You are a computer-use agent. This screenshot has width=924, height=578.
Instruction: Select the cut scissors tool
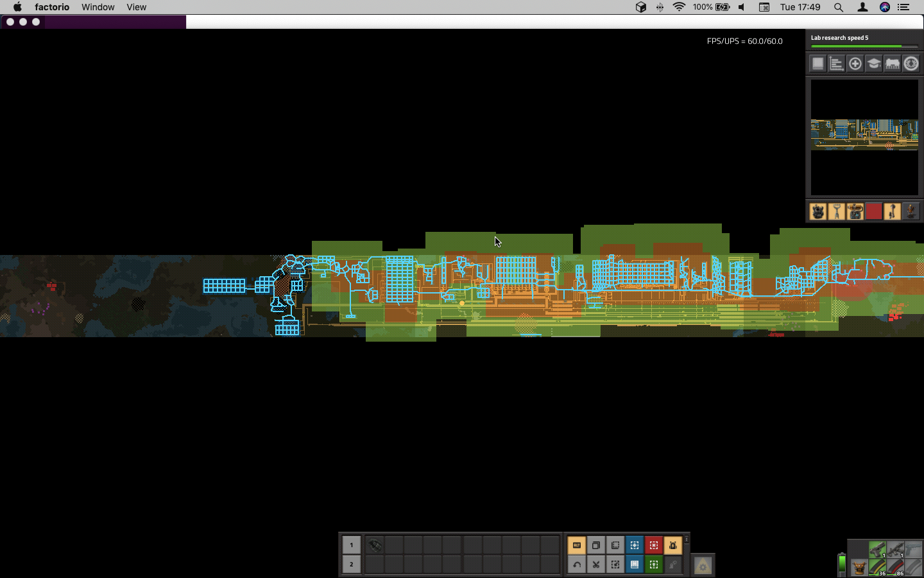[596, 565]
